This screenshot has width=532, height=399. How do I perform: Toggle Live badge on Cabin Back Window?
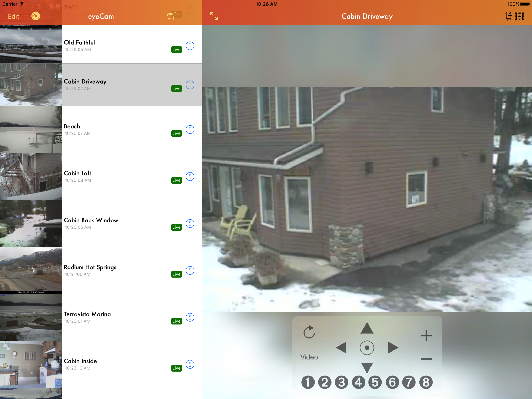(176, 227)
